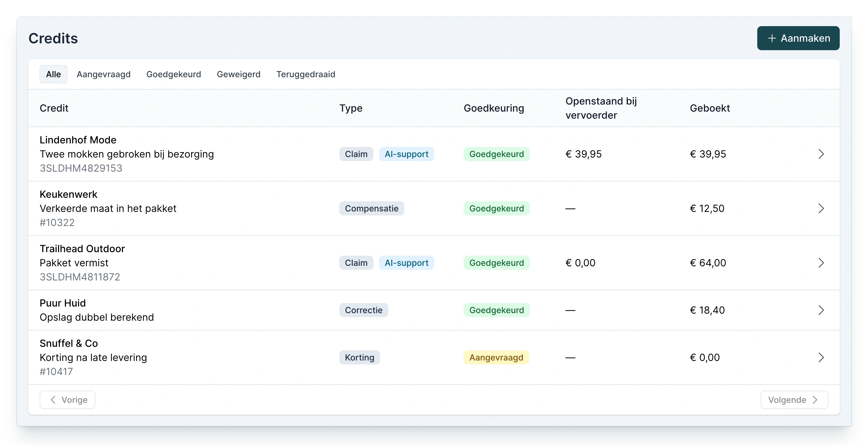
Task: Click the Korting type tag
Action: point(360,357)
